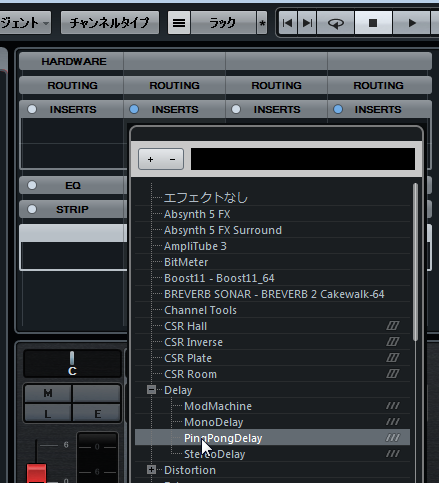
Task: Click first empty insert slot, first channel
Action: point(73,132)
